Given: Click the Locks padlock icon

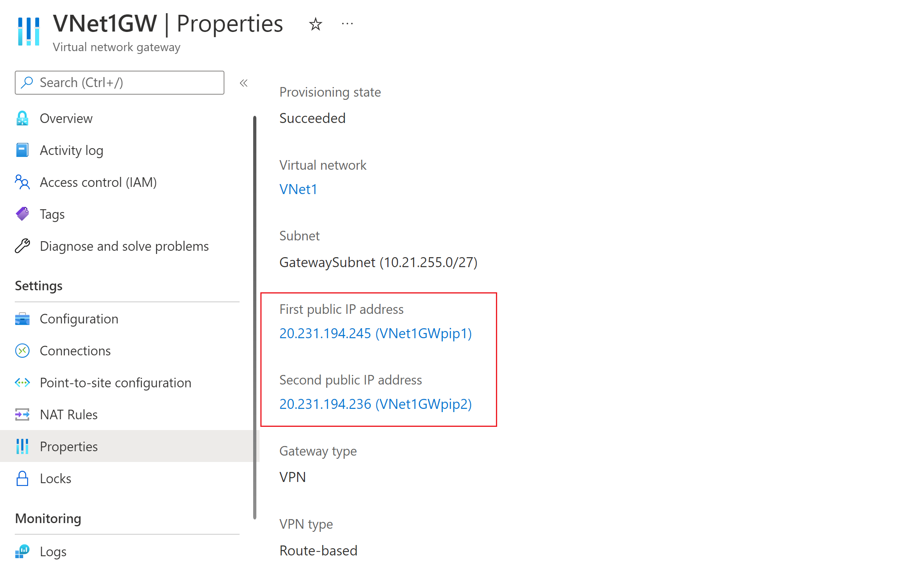Looking at the screenshot, I should (x=22, y=479).
